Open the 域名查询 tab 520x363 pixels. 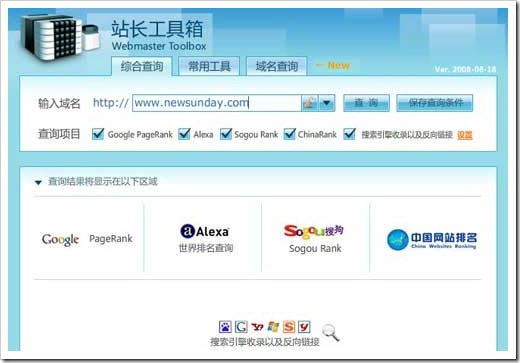tap(277, 66)
